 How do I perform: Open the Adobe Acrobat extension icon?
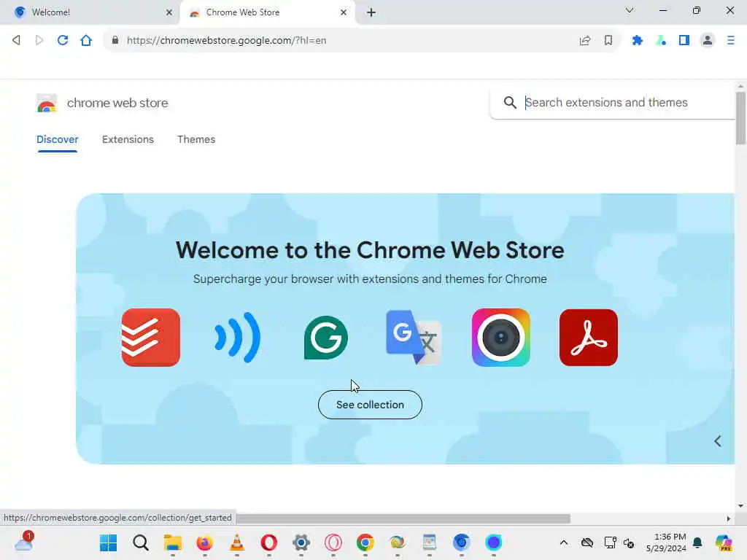coord(589,338)
